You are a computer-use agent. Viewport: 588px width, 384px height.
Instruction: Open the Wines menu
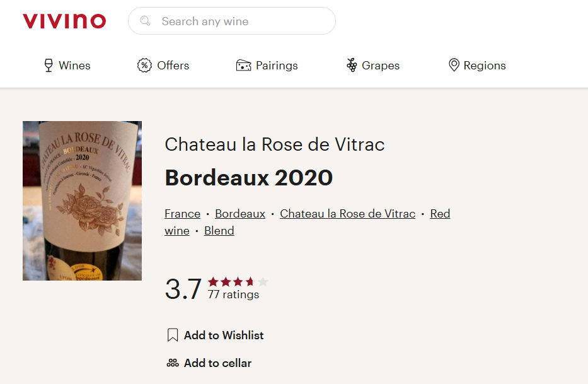pos(74,66)
